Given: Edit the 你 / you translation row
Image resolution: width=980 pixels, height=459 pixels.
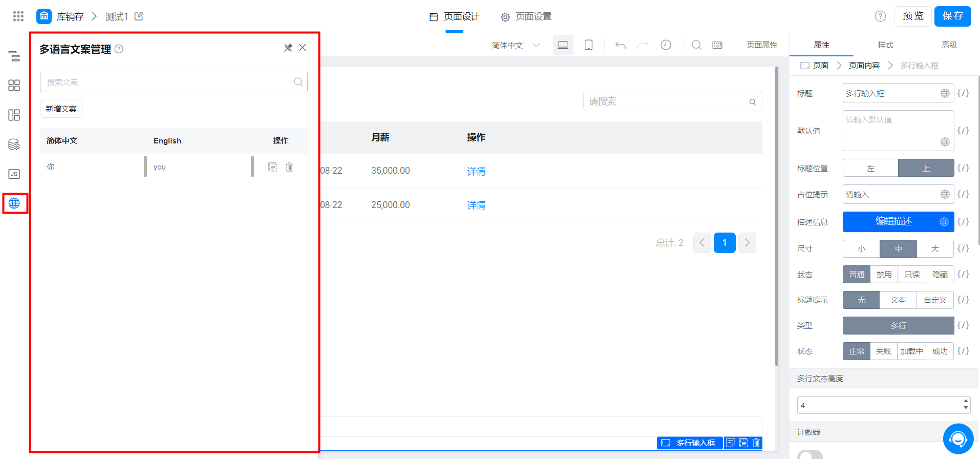Looking at the screenshot, I should pyautogui.click(x=272, y=167).
